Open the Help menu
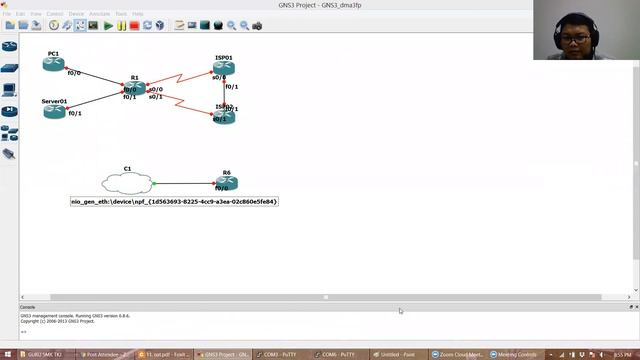The height and width of the screenshot is (360, 640). point(138,14)
